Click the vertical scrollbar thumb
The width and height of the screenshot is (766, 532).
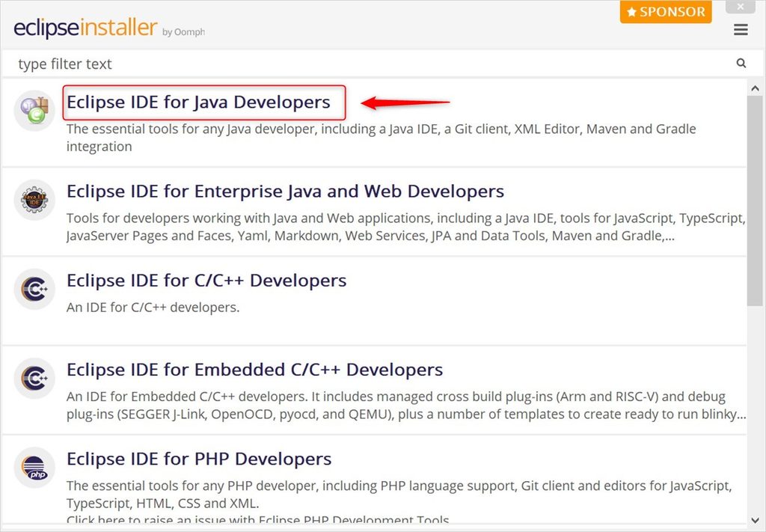(x=755, y=201)
